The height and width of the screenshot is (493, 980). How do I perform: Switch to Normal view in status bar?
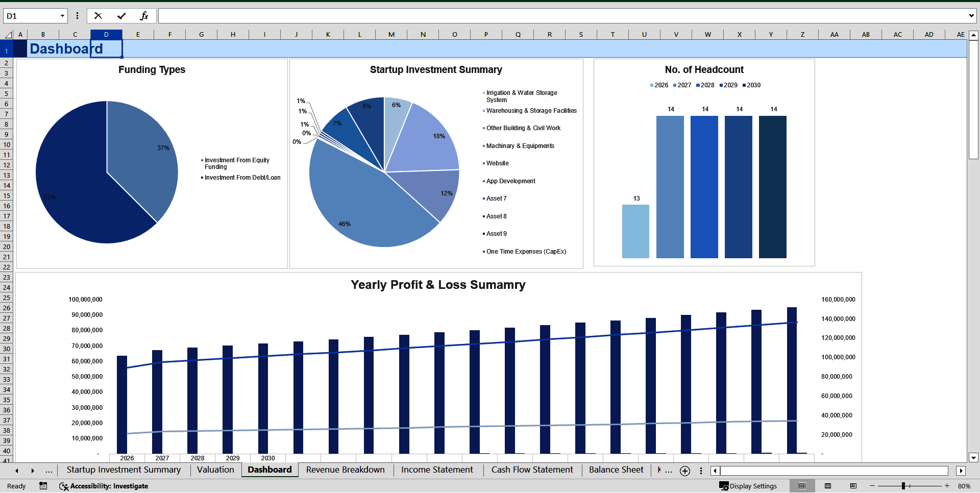click(802, 486)
